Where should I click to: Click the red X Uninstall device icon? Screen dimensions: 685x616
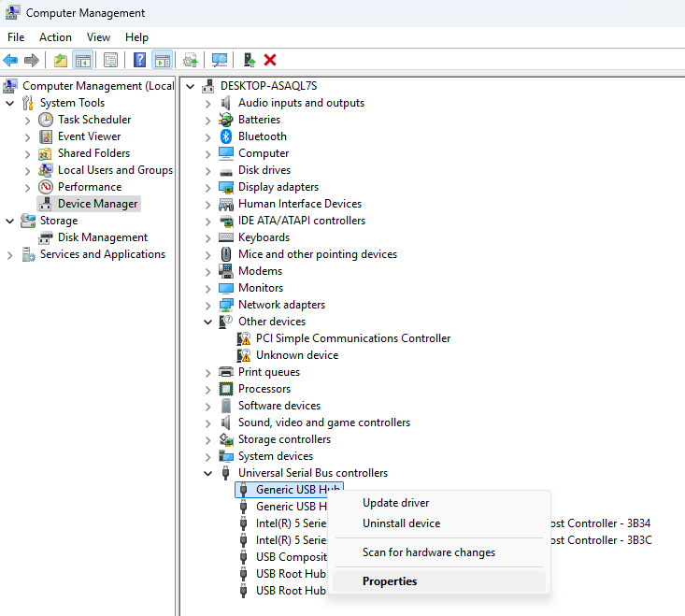(270, 60)
